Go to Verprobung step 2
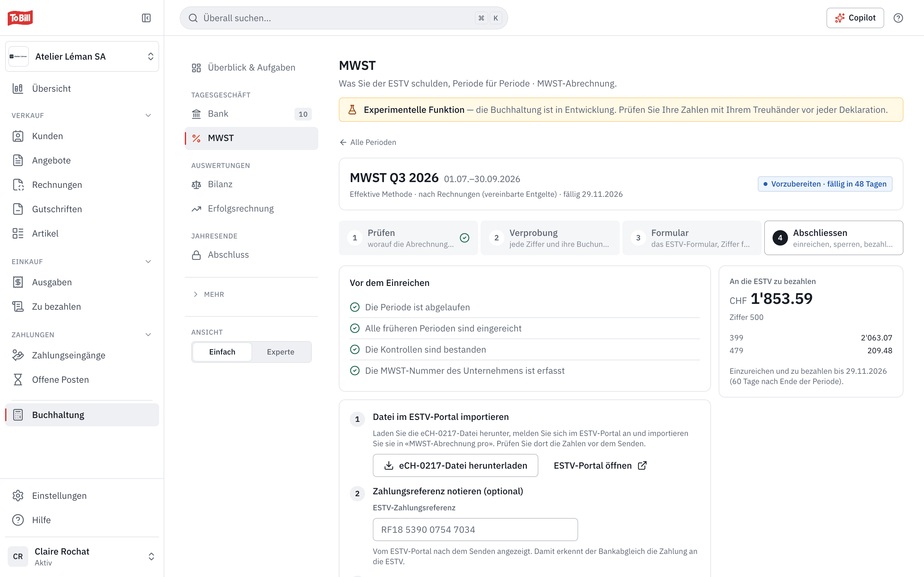 coord(550,238)
